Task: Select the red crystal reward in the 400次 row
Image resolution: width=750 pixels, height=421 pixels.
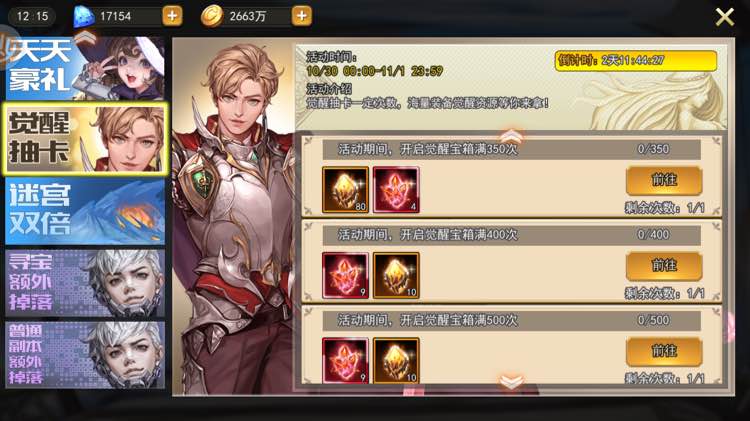Action: pos(345,275)
